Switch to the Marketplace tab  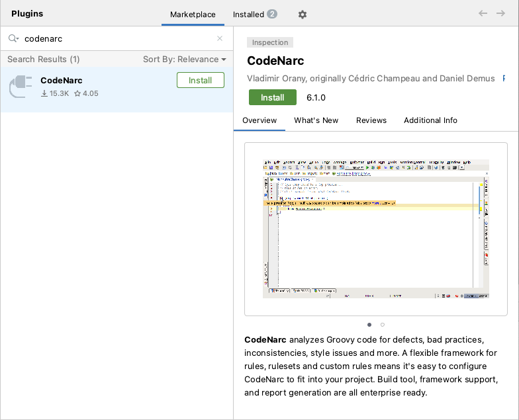(x=193, y=15)
